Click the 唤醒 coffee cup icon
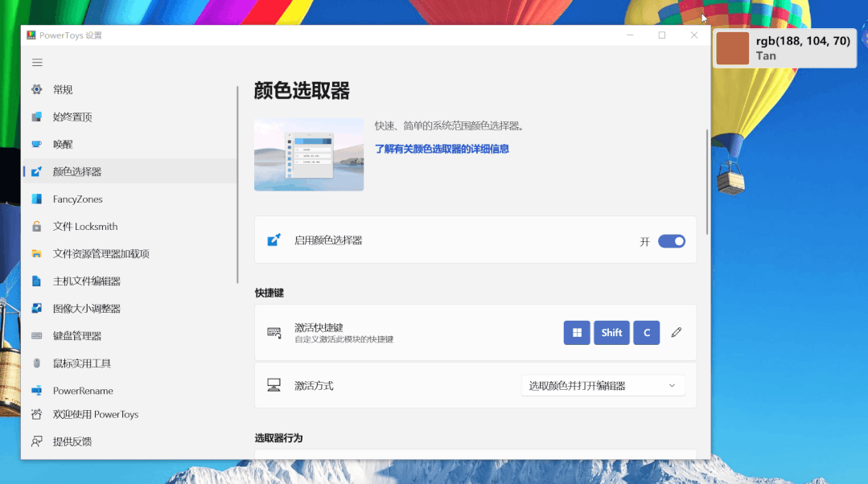The height and width of the screenshot is (484, 868). pos(36,145)
